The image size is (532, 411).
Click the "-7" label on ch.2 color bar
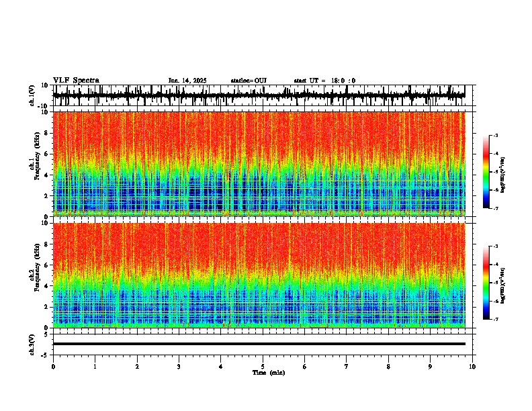496,319
